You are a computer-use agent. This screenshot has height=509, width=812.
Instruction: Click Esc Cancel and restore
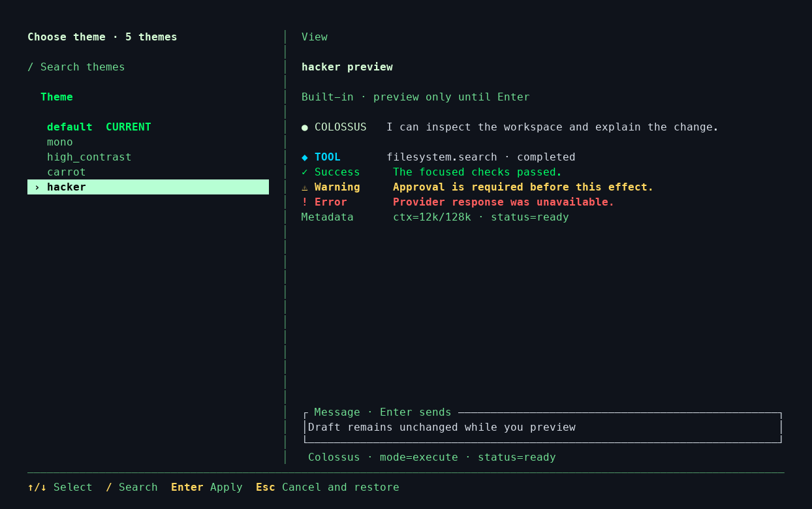coord(328,487)
